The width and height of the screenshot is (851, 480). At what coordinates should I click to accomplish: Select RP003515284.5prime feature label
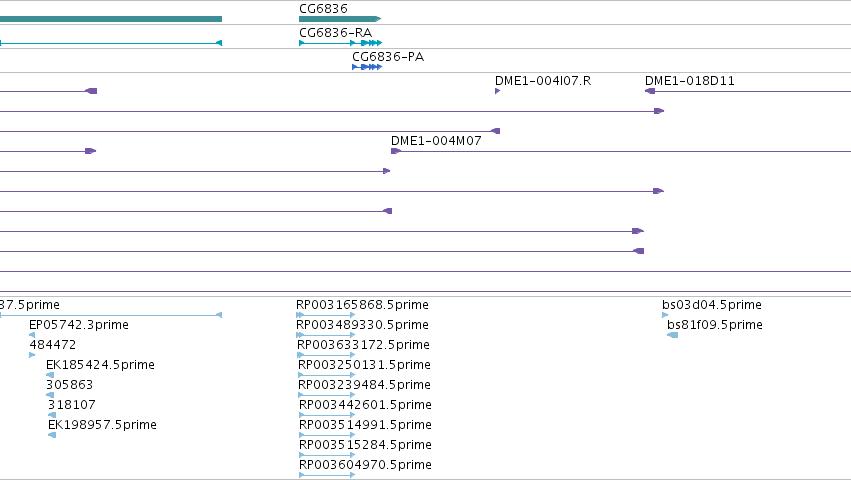click(x=365, y=445)
